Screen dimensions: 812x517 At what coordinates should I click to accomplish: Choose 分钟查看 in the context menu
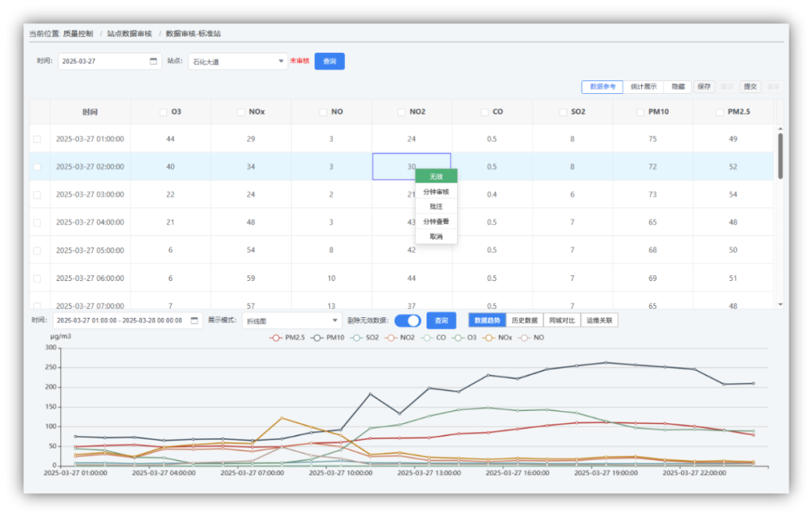tap(436, 222)
